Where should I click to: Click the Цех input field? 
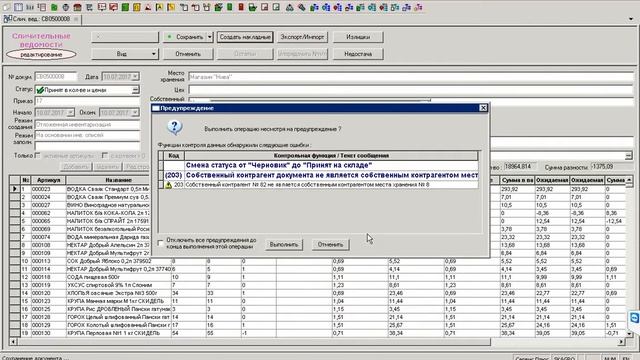411,90
